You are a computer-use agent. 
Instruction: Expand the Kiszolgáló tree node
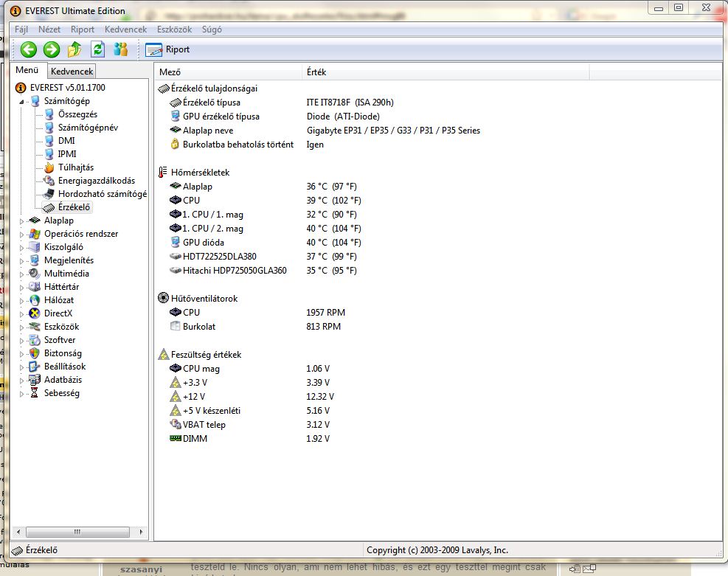(x=21, y=247)
